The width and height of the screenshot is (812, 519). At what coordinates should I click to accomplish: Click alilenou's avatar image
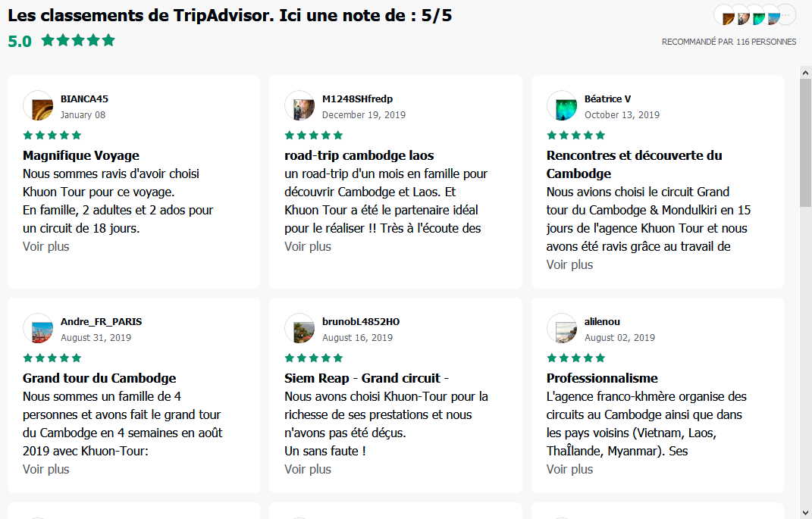(562, 329)
